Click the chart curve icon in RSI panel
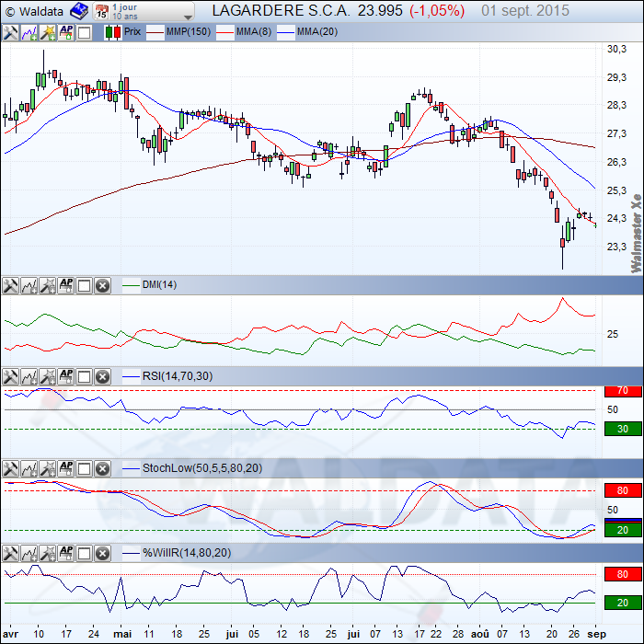The width and height of the screenshot is (644, 644). point(29,376)
